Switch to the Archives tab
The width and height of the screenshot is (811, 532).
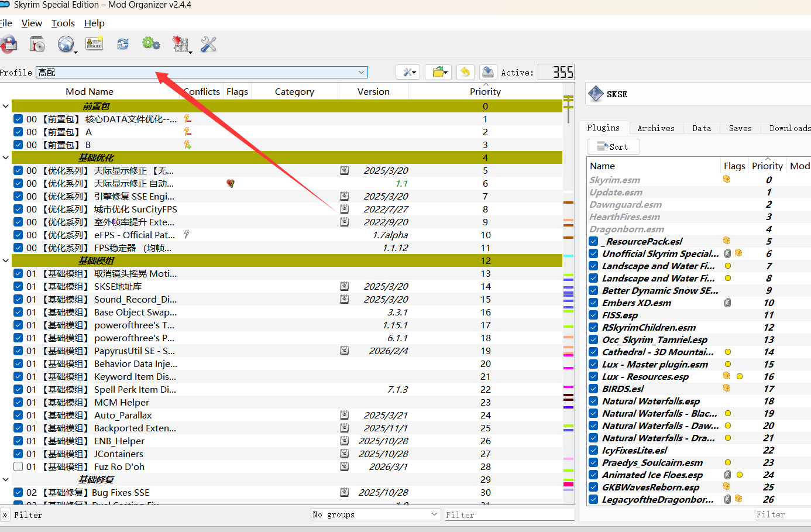pos(655,128)
